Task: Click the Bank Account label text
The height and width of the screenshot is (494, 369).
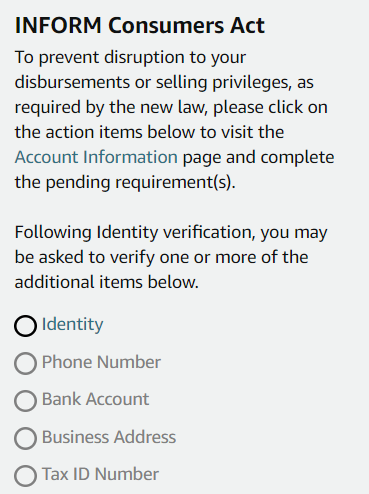Action: pyautogui.click(x=95, y=399)
